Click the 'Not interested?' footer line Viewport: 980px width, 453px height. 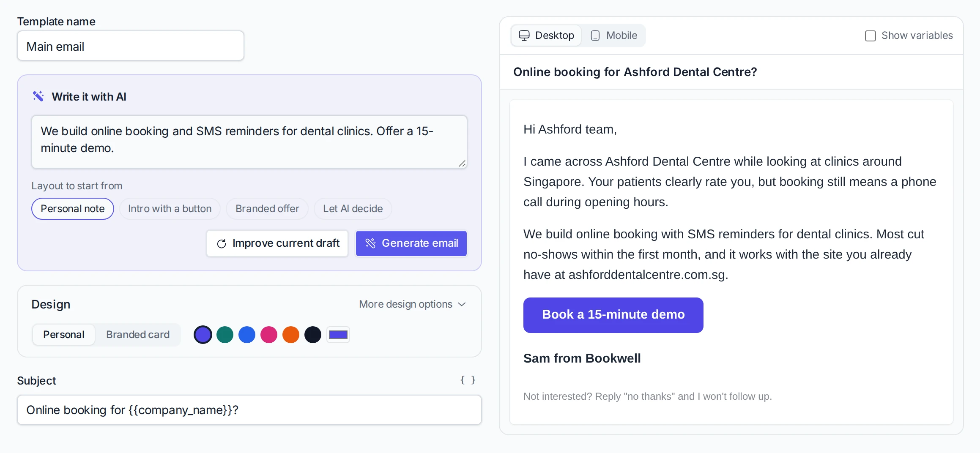[648, 396]
